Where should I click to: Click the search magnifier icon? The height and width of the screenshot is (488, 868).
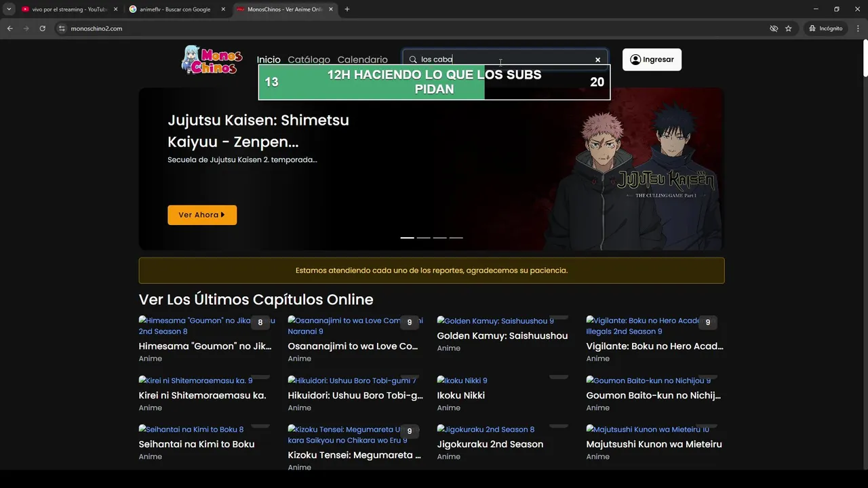tap(413, 60)
